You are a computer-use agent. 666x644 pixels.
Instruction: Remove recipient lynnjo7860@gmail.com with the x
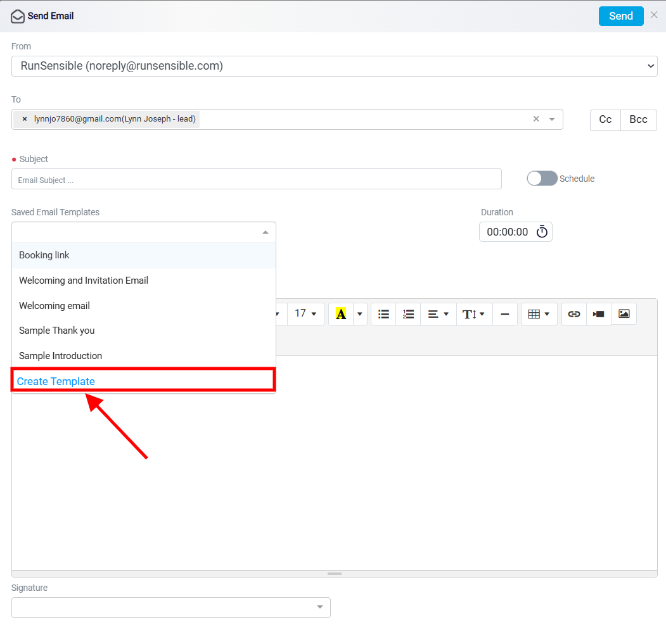[25, 119]
